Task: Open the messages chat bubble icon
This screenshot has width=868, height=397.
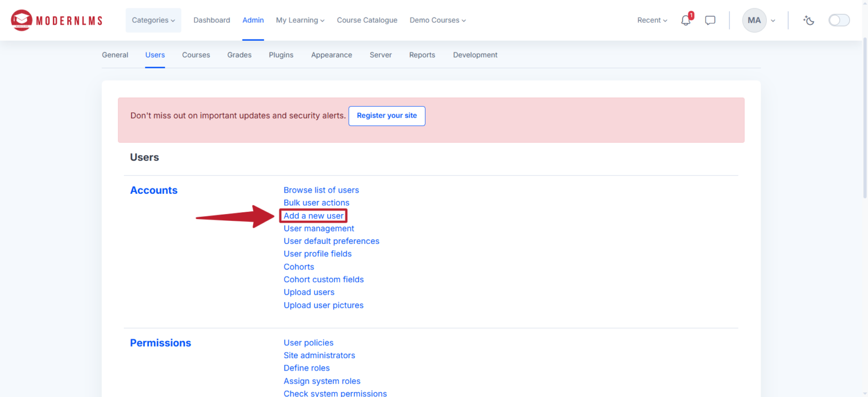Action: pyautogui.click(x=710, y=20)
